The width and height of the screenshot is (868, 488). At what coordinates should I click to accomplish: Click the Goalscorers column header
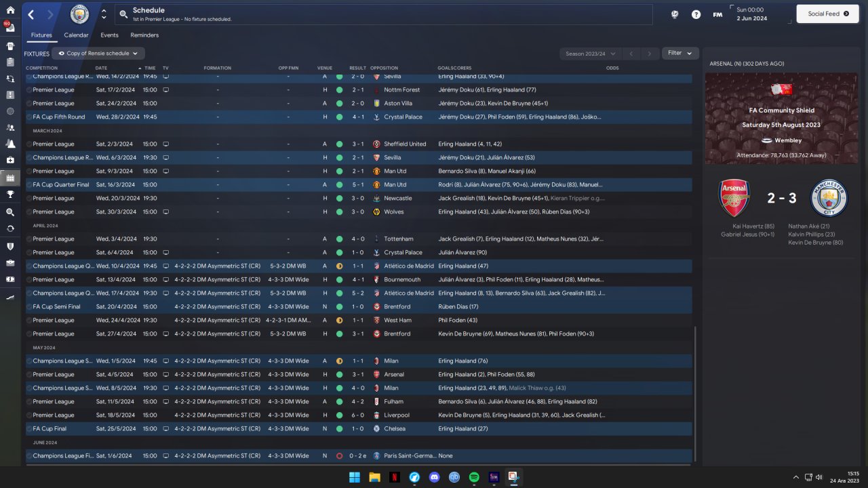click(x=454, y=68)
